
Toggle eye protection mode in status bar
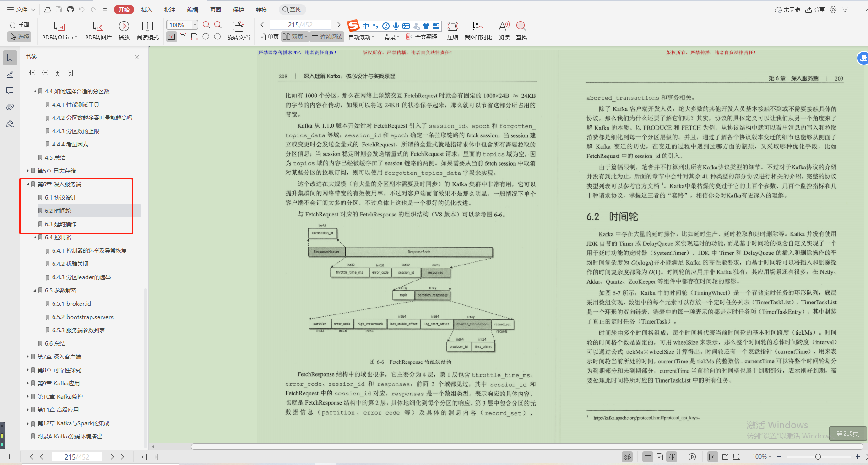coord(627,457)
